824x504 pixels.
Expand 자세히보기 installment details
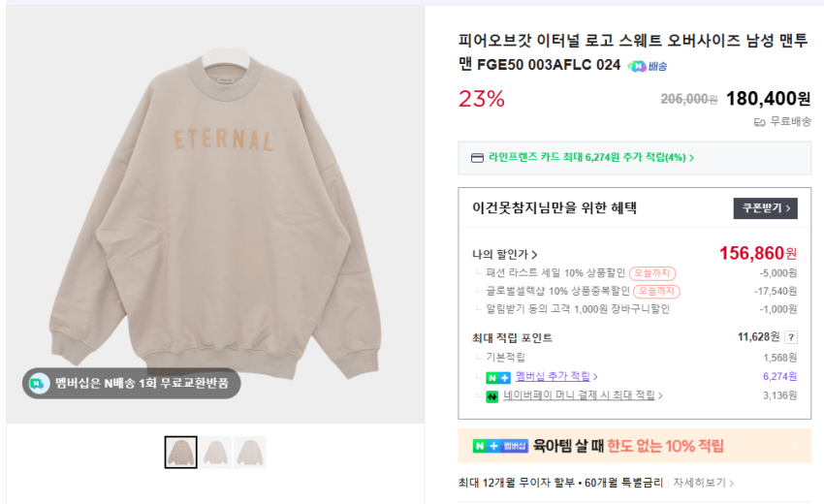coord(704,483)
